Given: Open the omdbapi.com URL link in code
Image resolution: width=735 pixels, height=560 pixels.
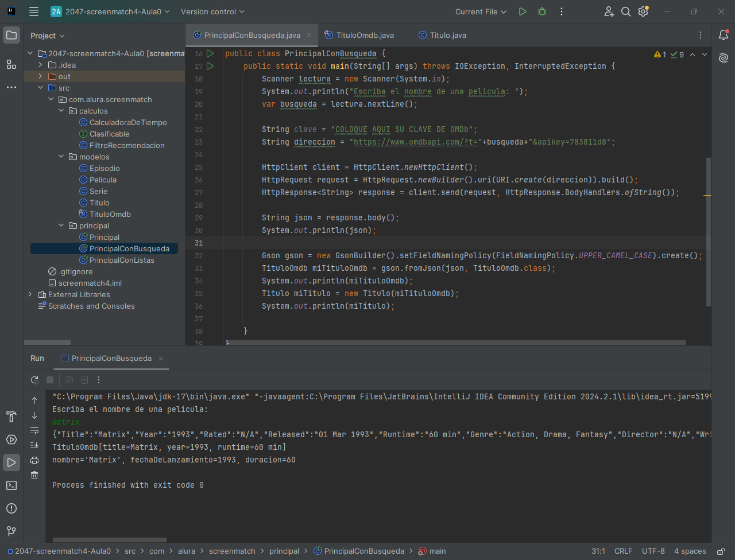Looking at the screenshot, I should (x=416, y=142).
